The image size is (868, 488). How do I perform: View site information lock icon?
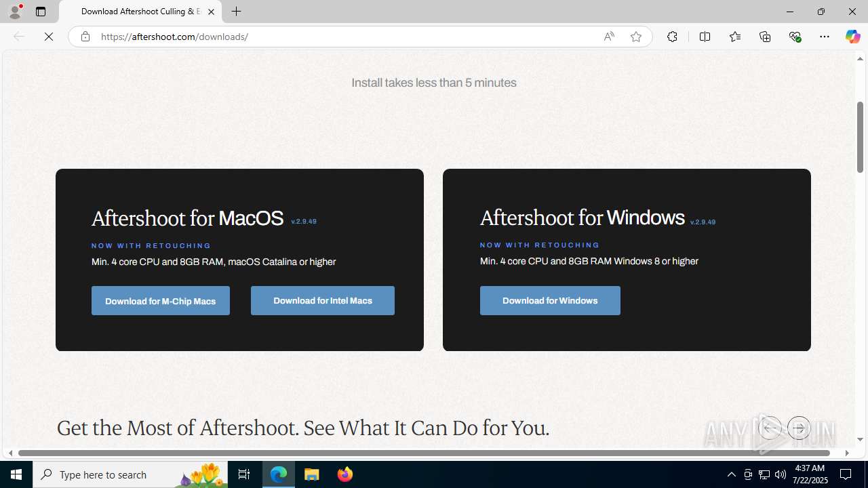pos(85,37)
